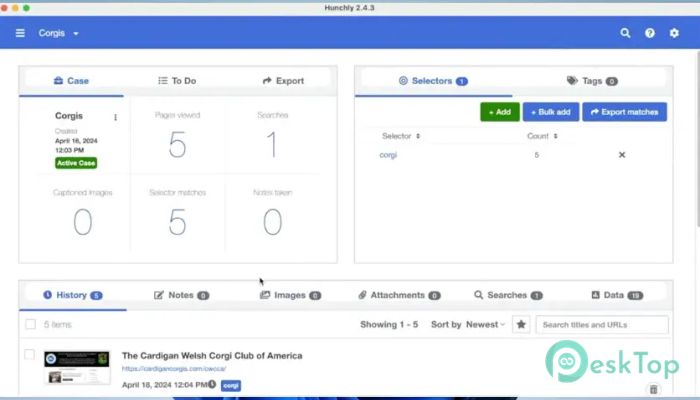Click Export matches button

coord(625,112)
